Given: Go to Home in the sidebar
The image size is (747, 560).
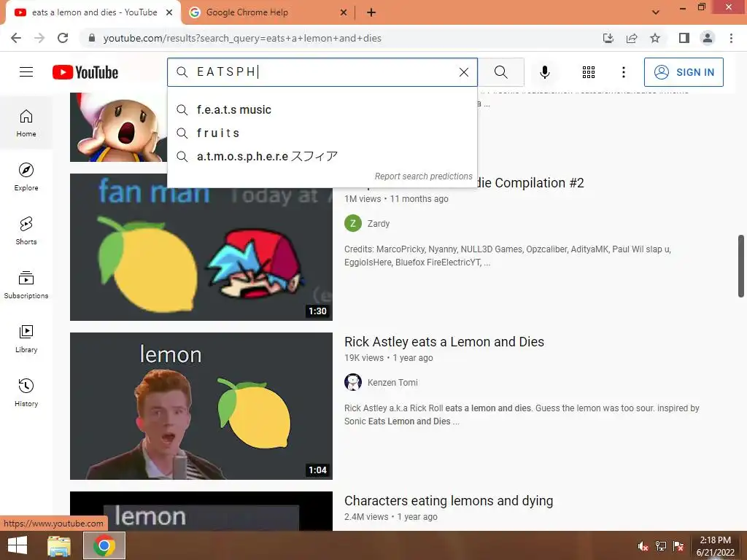Looking at the screenshot, I should coord(26,122).
